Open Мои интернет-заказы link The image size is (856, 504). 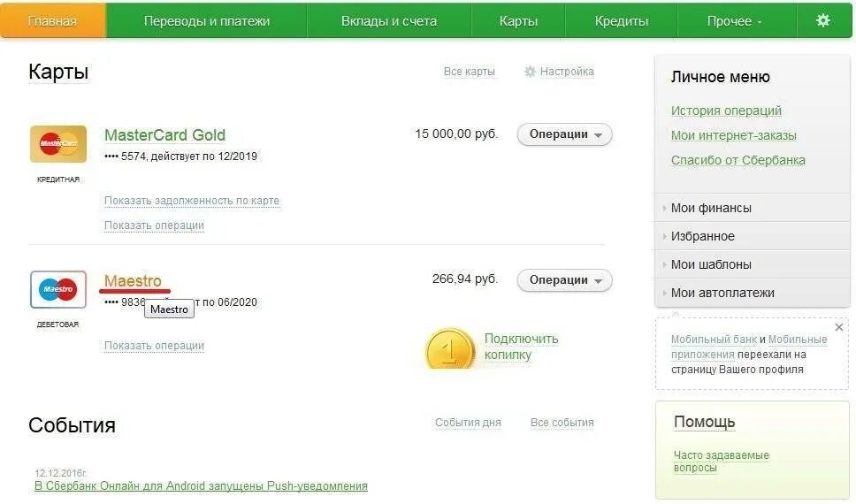tap(734, 135)
